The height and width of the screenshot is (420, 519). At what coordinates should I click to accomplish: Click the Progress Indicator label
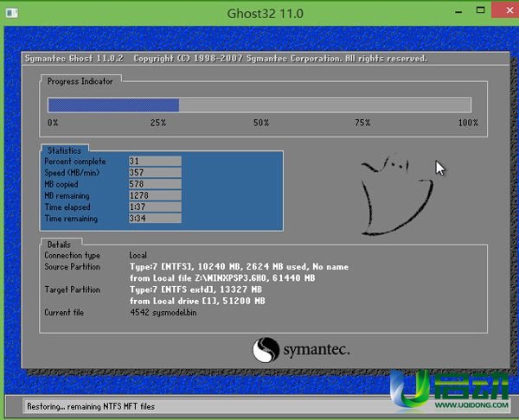(x=80, y=81)
